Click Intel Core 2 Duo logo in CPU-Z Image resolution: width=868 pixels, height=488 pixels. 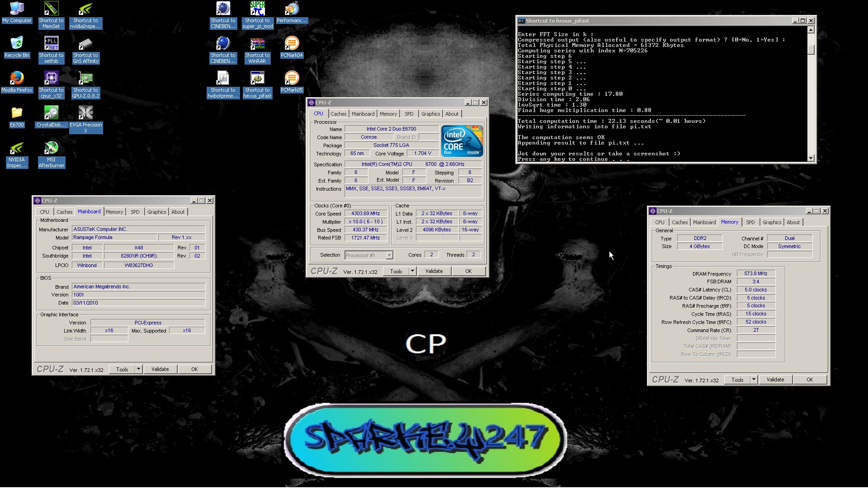click(x=462, y=141)
